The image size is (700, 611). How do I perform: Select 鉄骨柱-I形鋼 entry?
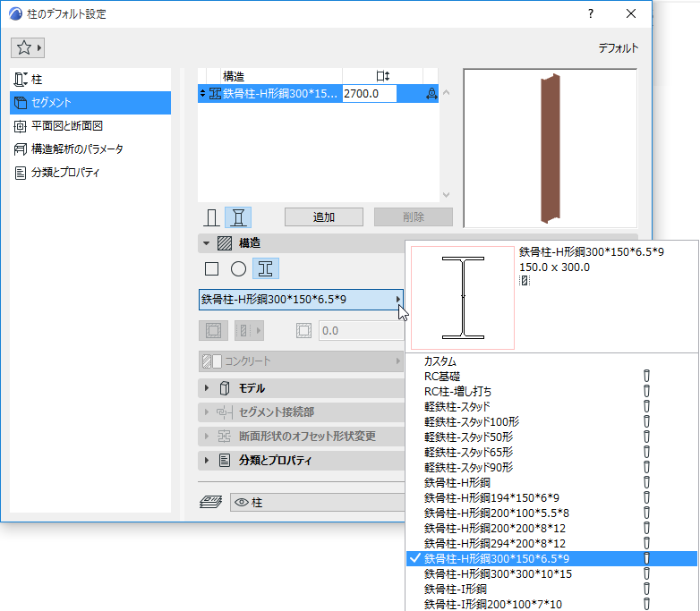pos(551,589)
